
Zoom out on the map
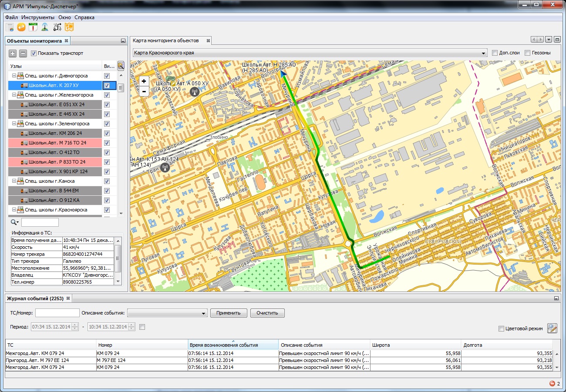[144, 91]
